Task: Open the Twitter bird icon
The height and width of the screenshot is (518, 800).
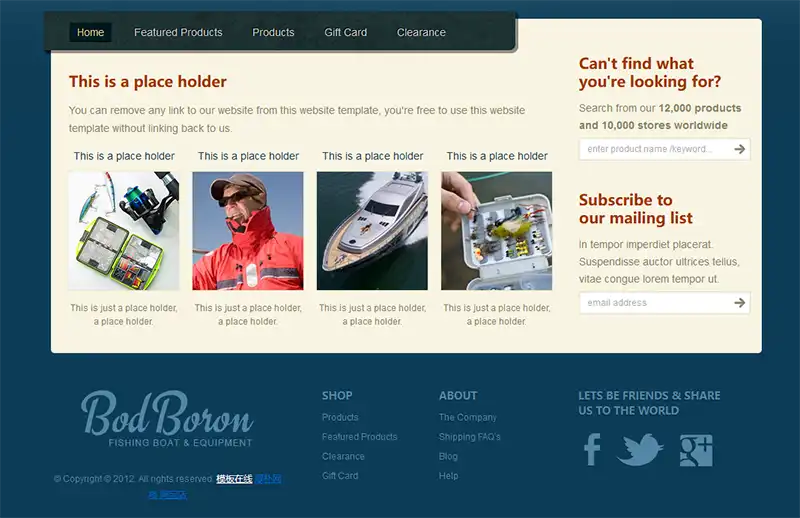Action: (x=640, y=450)
